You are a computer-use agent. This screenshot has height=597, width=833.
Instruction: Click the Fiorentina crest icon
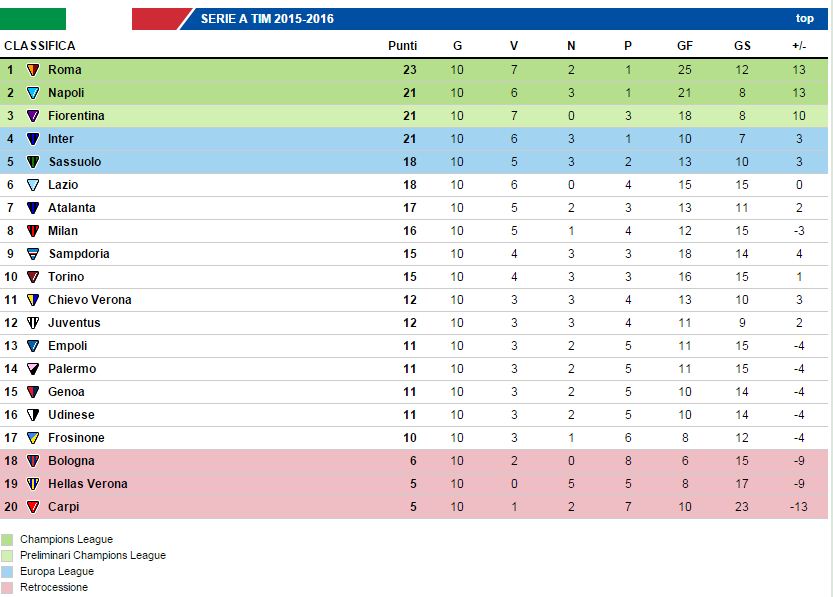click(33, 116)
